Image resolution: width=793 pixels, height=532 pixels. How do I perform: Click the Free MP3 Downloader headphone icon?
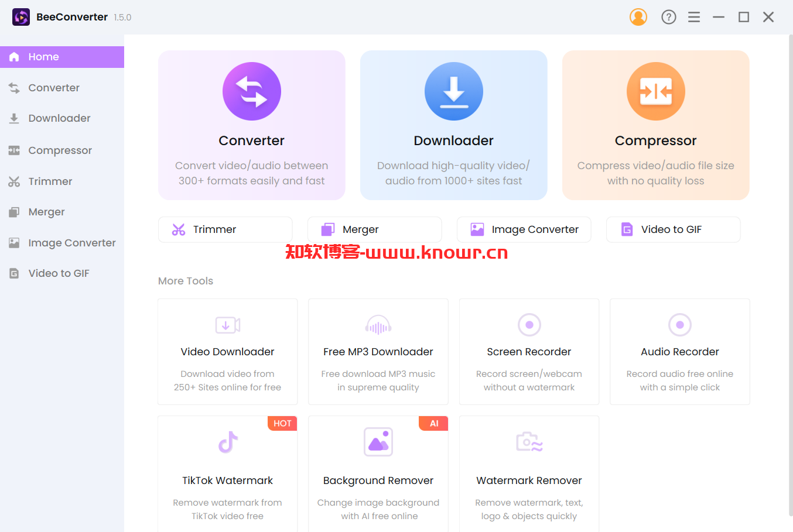pos(378,325)
